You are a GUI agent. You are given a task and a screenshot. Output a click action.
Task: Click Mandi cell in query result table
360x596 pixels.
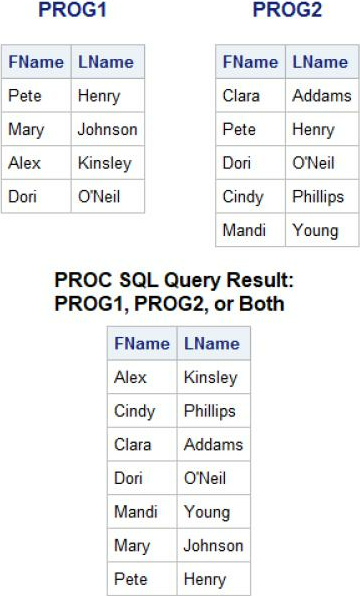[142, 512]
